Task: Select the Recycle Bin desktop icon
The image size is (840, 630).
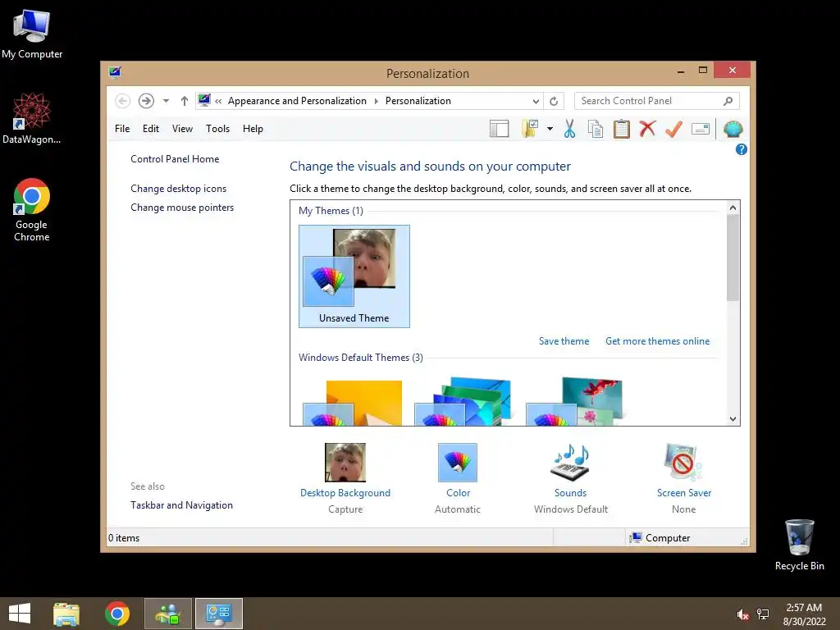Action: tap(799, 545)
